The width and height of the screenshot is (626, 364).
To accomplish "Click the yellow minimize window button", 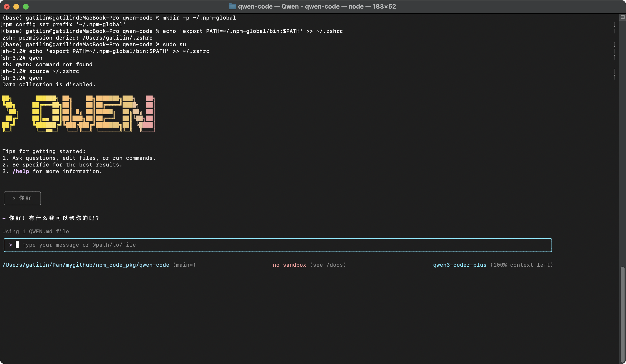I will 16,7.
